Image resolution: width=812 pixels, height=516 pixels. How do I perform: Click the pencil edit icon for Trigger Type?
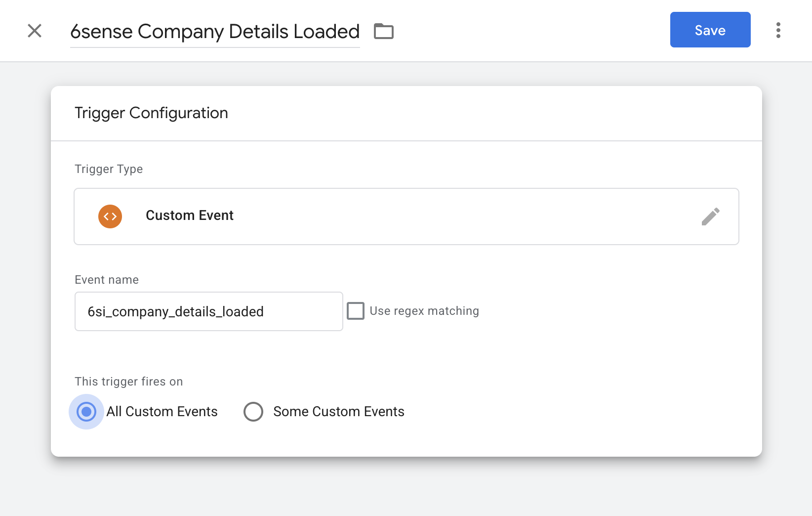coord(710,216)
